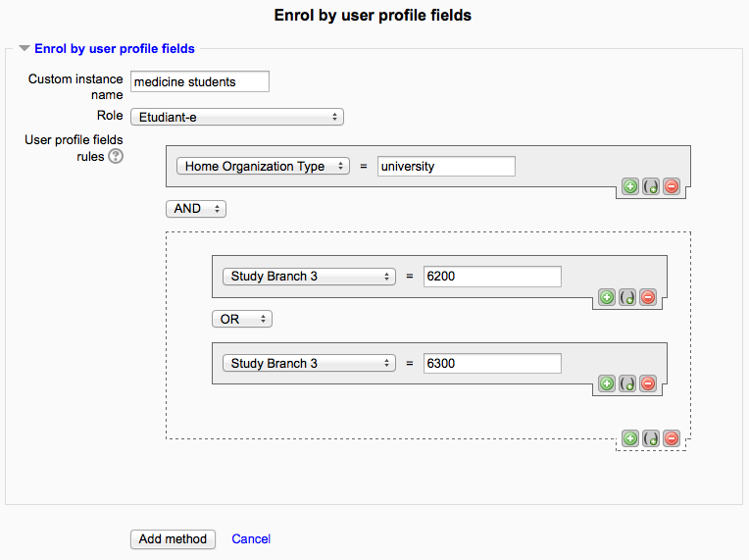Add group after the university rule
This screenshot has height=560, width=749.
point(651,186)
